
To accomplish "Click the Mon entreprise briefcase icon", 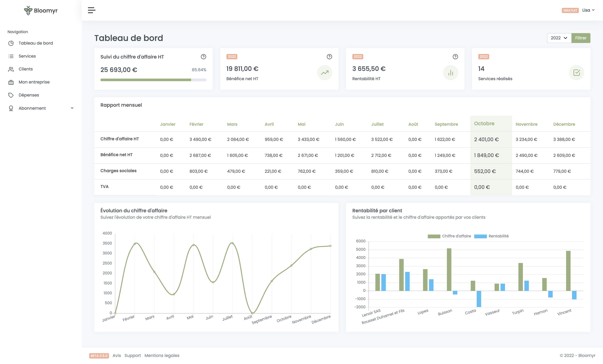I will pos(11,82).
